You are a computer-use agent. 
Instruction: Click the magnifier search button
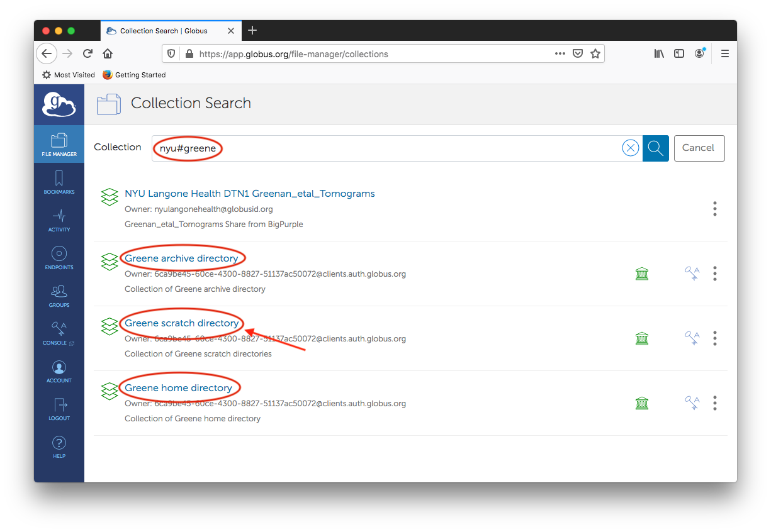coord(655,148)
